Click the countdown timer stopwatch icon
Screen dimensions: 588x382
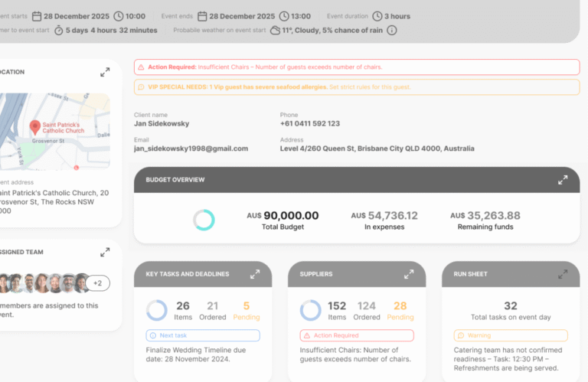coord(58,31)
